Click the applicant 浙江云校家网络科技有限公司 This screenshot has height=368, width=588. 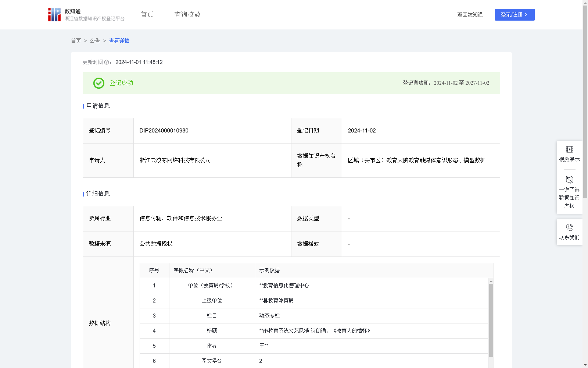[x=175, y=160]
